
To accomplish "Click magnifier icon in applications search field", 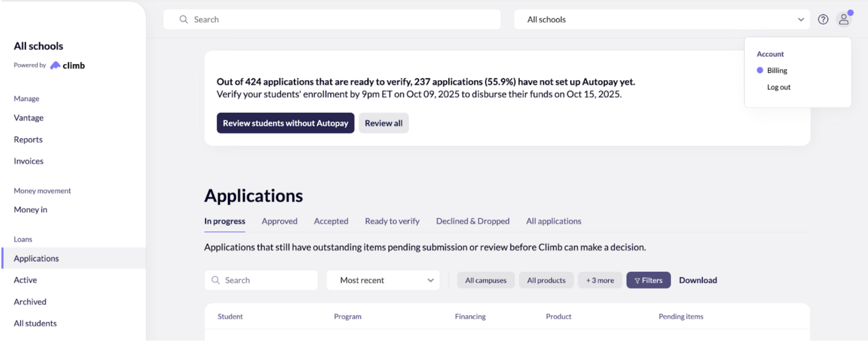I will click(215, 280).
